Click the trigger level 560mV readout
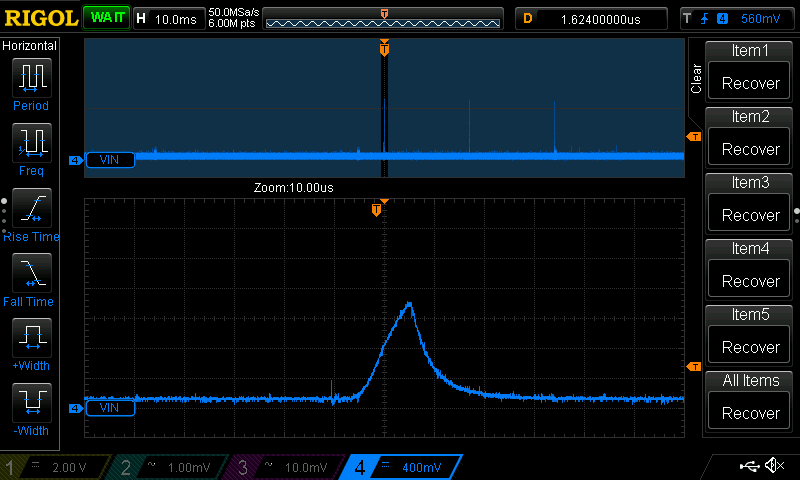The width and height of the screenshot is (800, 480). (x=760, y=19)
